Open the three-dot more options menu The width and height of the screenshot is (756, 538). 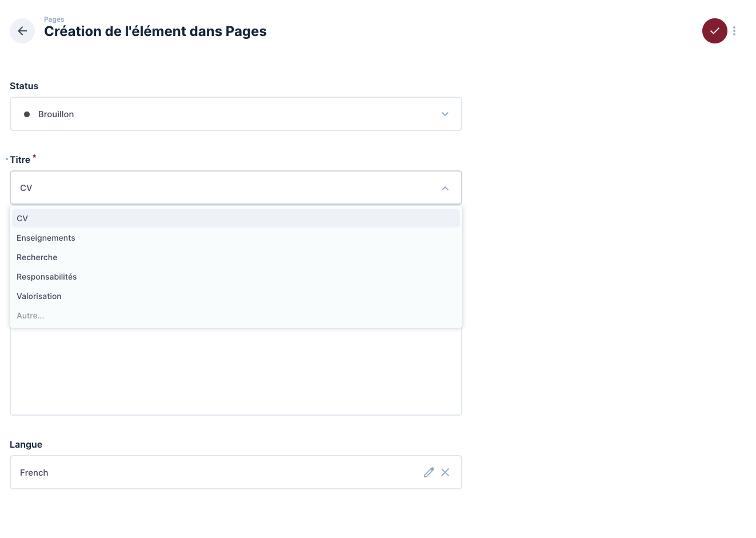point(734,31)
